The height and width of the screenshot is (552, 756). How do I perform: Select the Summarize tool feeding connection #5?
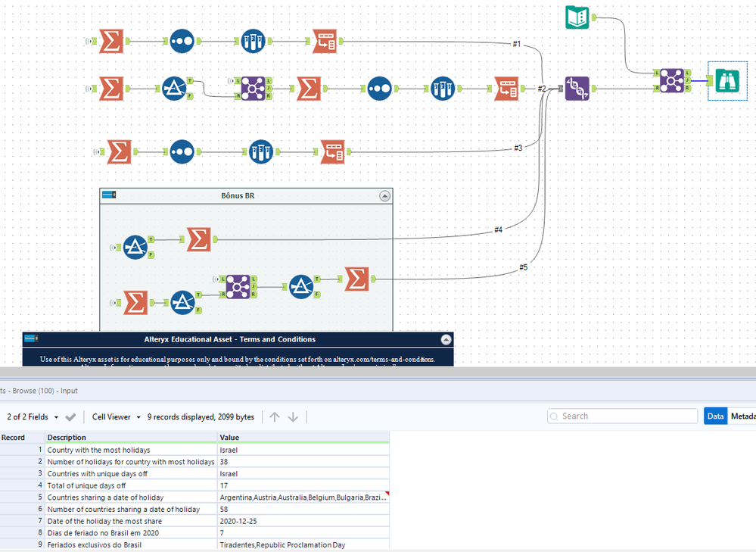356,279
